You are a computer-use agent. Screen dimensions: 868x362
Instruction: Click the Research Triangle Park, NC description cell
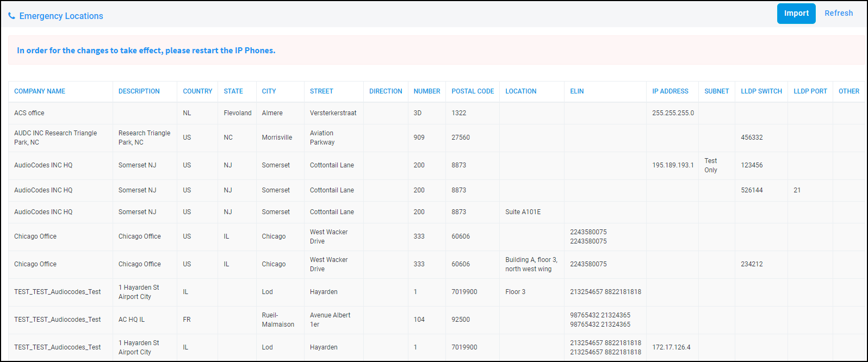144,138
